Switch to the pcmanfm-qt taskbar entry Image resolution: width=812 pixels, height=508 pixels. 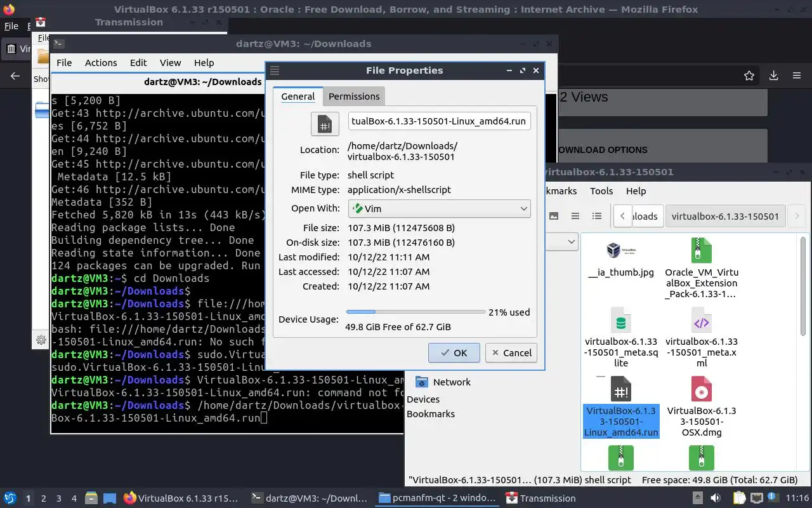pos(436,498)
